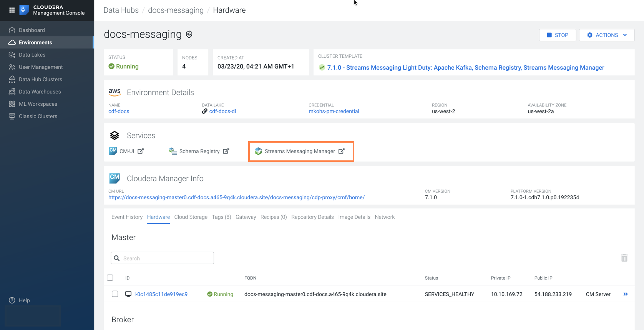Click the shield icon beside docs-messaging title
Image resolution: width=644 pixels, height=330 pixels.
(189, 35)
